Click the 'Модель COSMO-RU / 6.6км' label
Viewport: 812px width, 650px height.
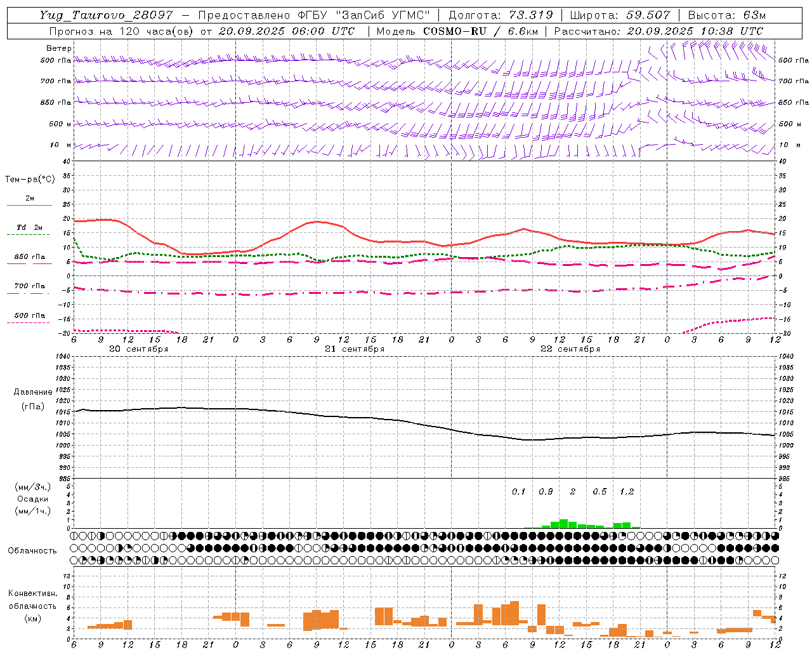pos(457,31)
